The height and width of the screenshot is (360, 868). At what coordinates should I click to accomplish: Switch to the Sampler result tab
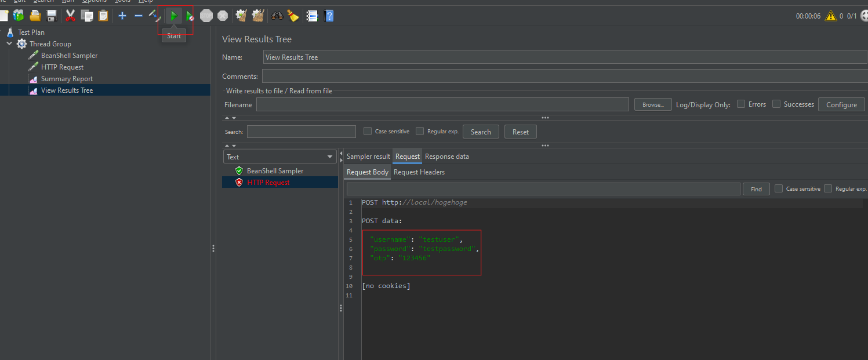click(368, 157)
